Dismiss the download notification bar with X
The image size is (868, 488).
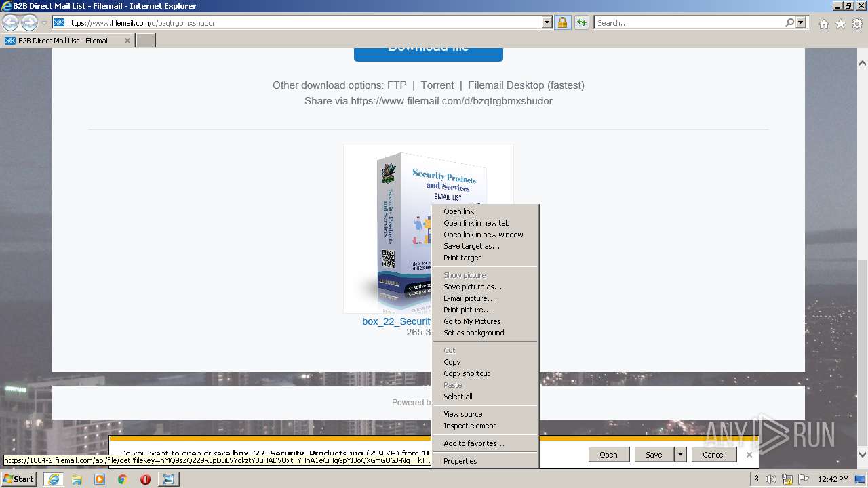point(749,455)
